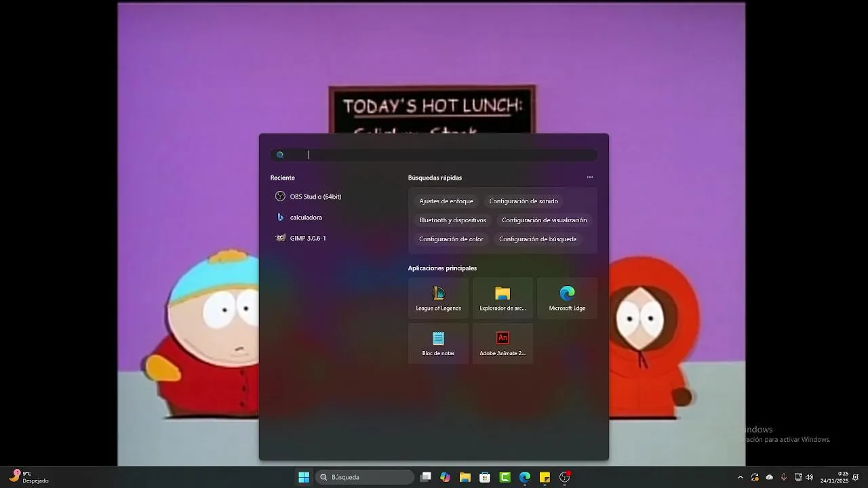Launch League of Legends app tile
Screen dimensions: 868x488
pos(439,298)
